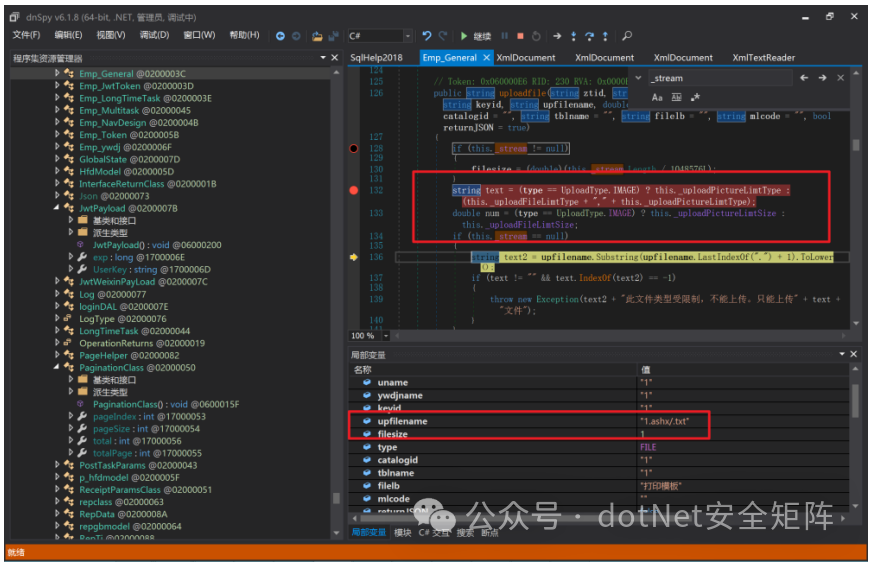Click the Step Into toolbar icon
Image resolution: width=871 pixels, height=562 pixels.
[x=573, y=36]
